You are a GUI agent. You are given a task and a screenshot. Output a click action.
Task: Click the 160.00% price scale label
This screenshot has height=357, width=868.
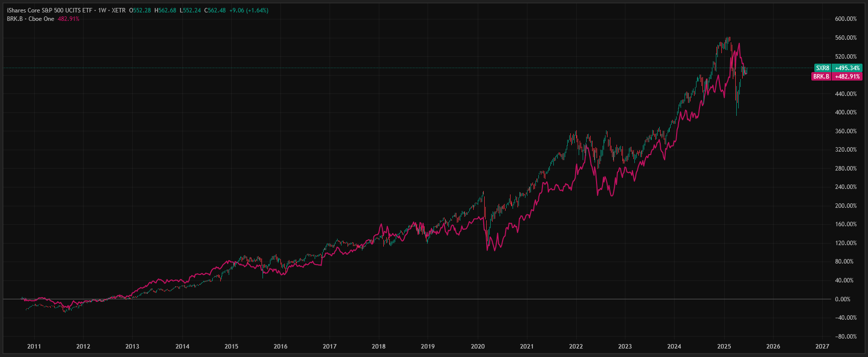point(846,224)
